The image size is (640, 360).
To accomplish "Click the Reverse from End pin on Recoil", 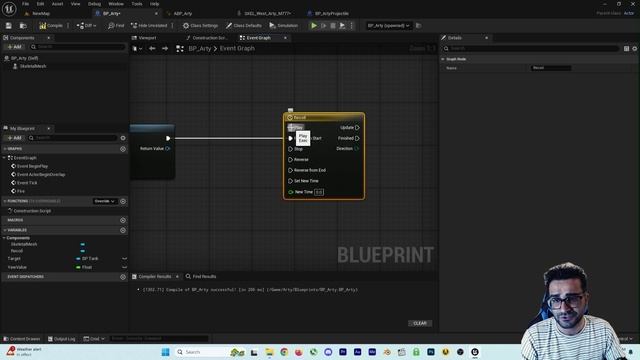I will point(291,170).
